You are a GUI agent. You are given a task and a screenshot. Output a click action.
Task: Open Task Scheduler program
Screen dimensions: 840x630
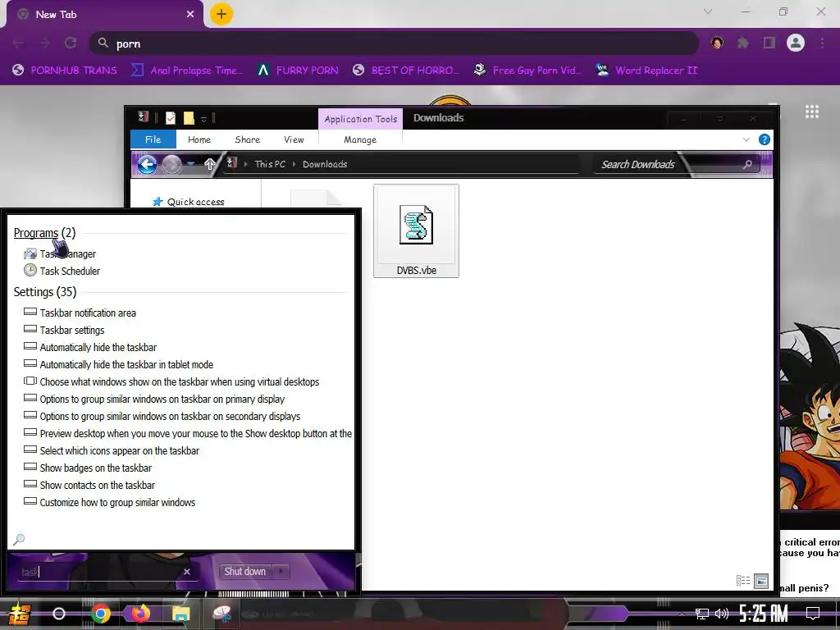coord(62,271)
